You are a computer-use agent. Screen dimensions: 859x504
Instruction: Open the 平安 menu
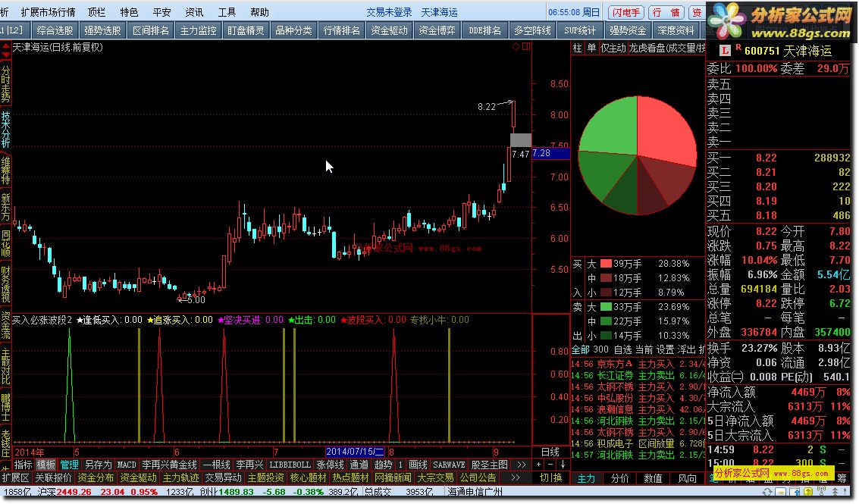(161, 12)
